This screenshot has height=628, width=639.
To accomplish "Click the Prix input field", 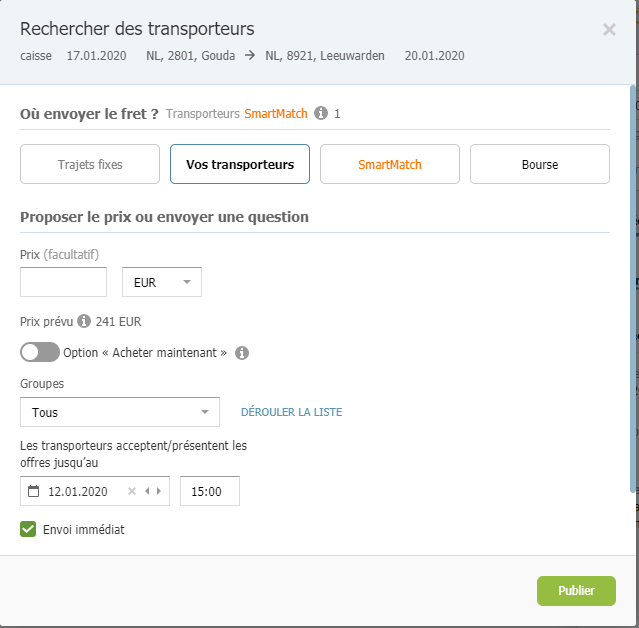I will pyautogui.click(x=64, y=282).
